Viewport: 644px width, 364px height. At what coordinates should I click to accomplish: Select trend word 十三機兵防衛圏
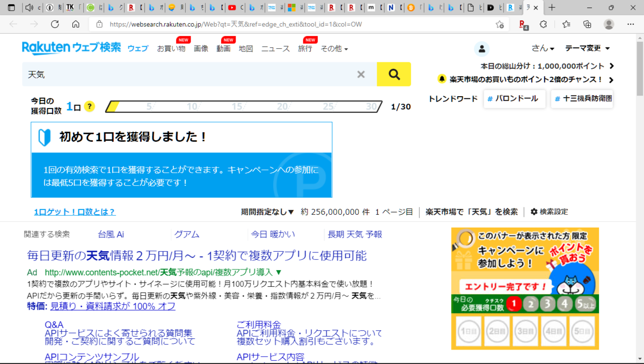(x=582, y=99)
